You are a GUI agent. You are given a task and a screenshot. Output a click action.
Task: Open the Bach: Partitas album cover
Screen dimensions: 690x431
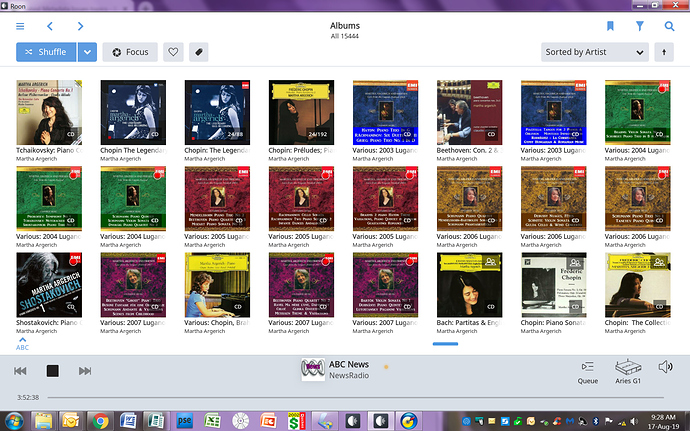coord(470,285)
